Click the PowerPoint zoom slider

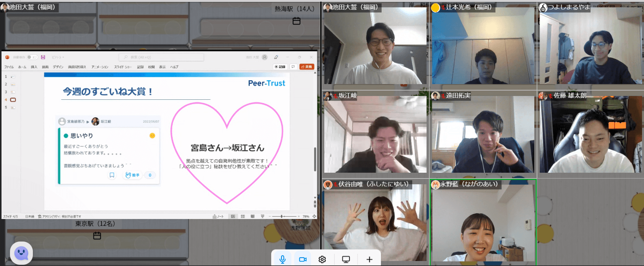click(282, 216)
